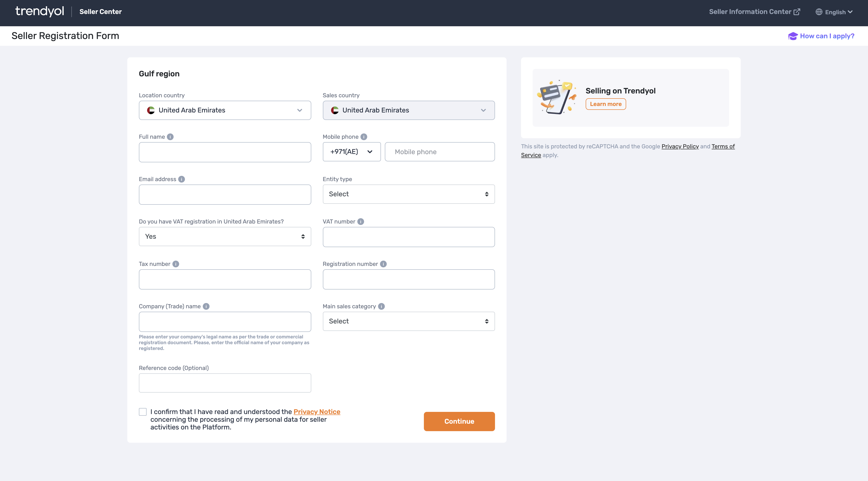Open the Google Privacy Policy link
The height and width of the screenshot is (481, 868).
click(x=680, y=146)
